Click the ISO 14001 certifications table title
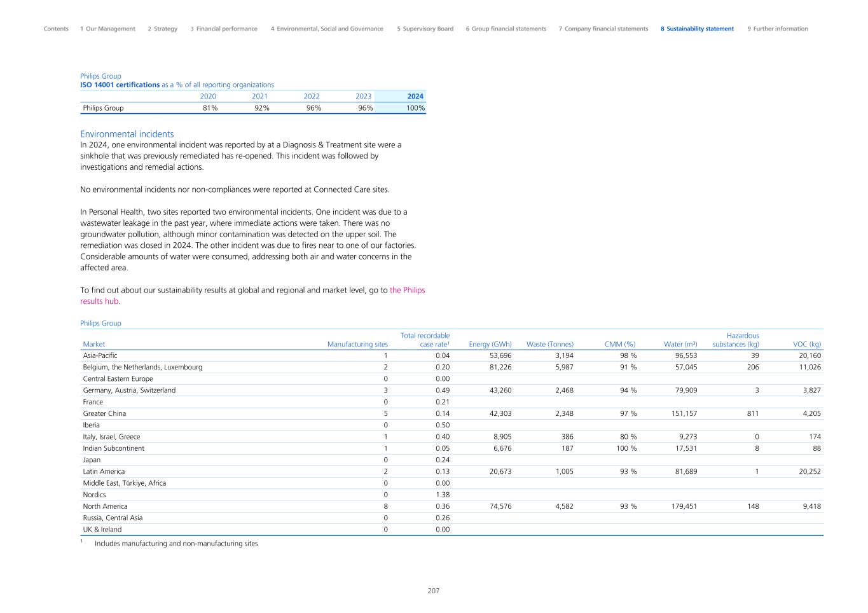868x613 pixels. click(177, 85)
